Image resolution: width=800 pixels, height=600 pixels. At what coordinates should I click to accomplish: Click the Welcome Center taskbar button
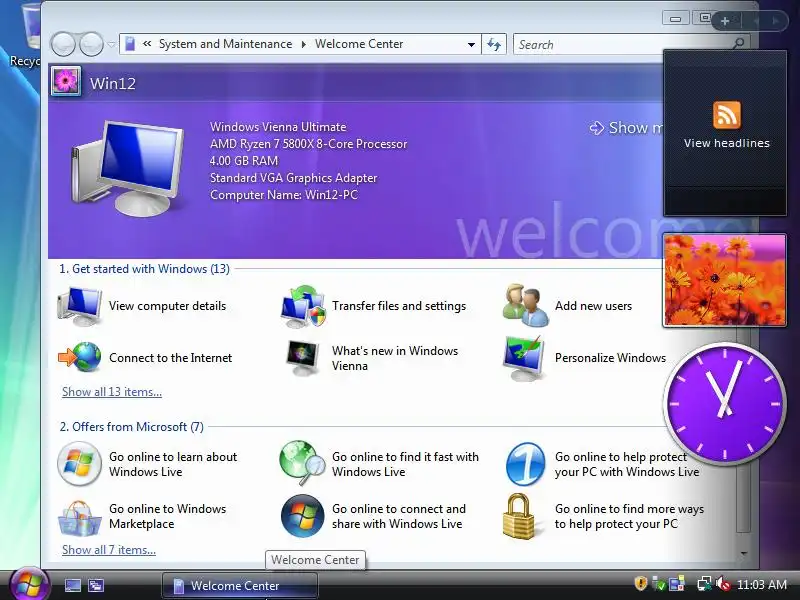coord(240,585)
